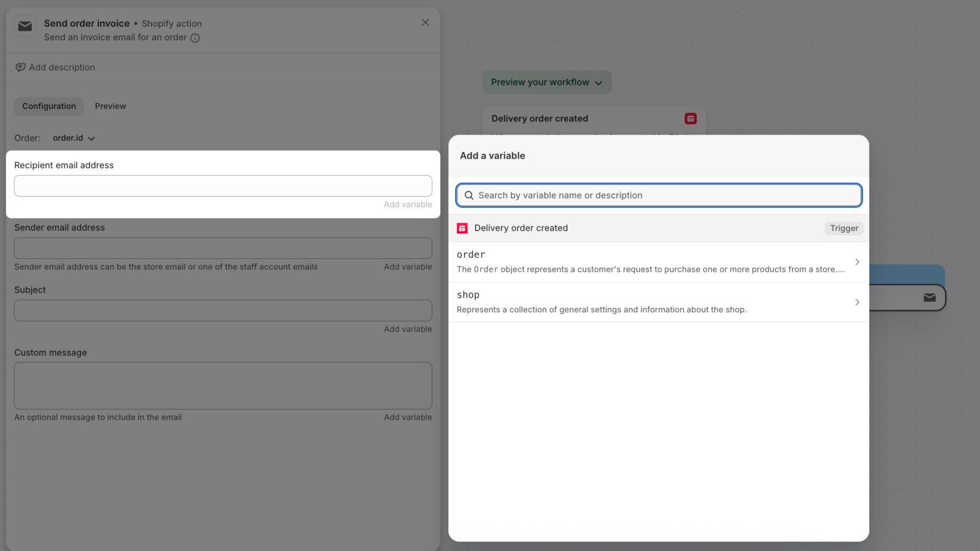Screen dimensions: 980x551
Task: Click the shop chevron arrow
Action: (857, 302)
